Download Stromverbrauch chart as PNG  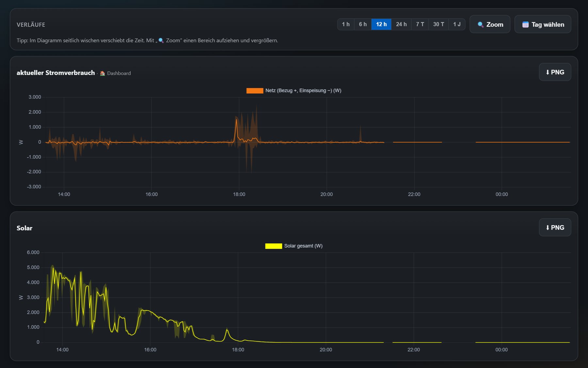pos(555,72)
